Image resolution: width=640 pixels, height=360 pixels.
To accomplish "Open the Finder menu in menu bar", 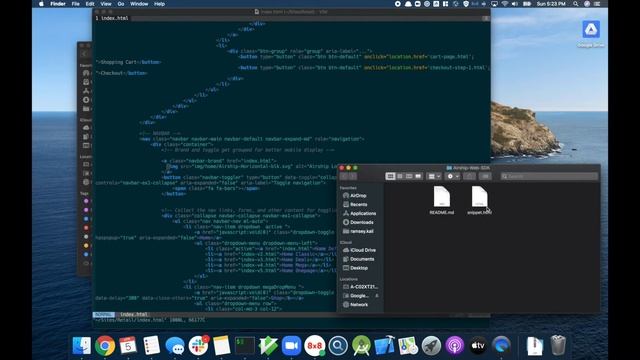I will pos(58,4).
